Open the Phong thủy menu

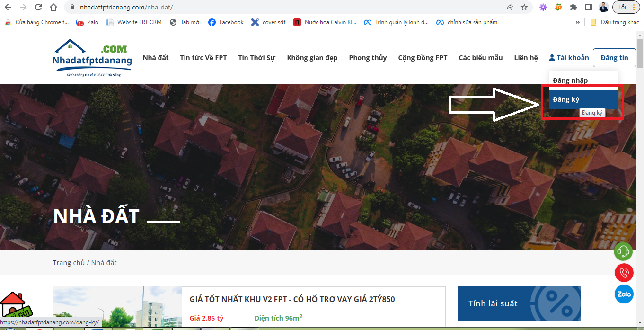[368, 58]
